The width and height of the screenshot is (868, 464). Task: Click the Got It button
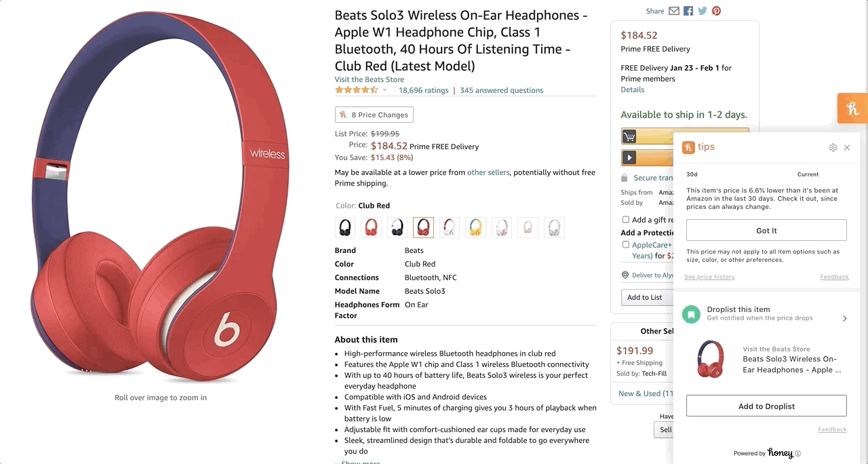[x=766, y=230]
